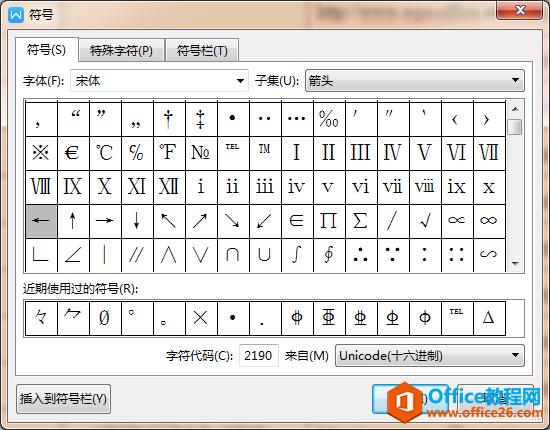Pick recently used Ø symbol
This screenshot has width=550, height=430.
click(x=105, y=318)
